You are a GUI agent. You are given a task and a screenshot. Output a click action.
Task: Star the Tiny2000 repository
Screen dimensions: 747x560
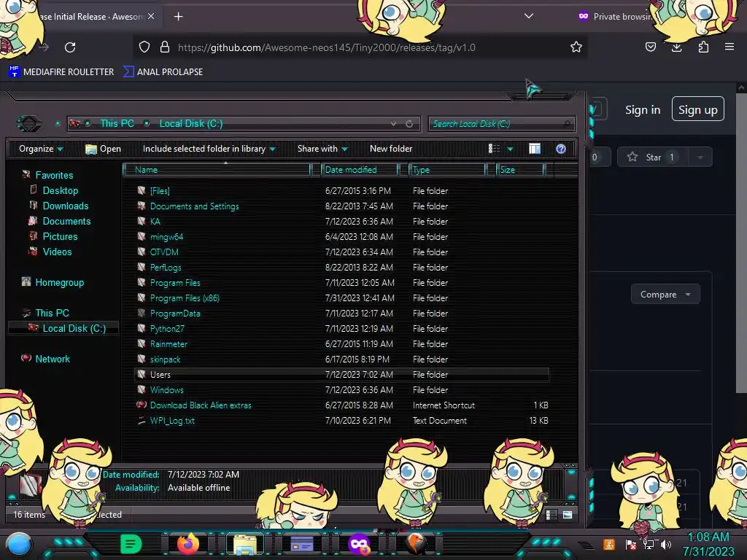pos(653,157)
